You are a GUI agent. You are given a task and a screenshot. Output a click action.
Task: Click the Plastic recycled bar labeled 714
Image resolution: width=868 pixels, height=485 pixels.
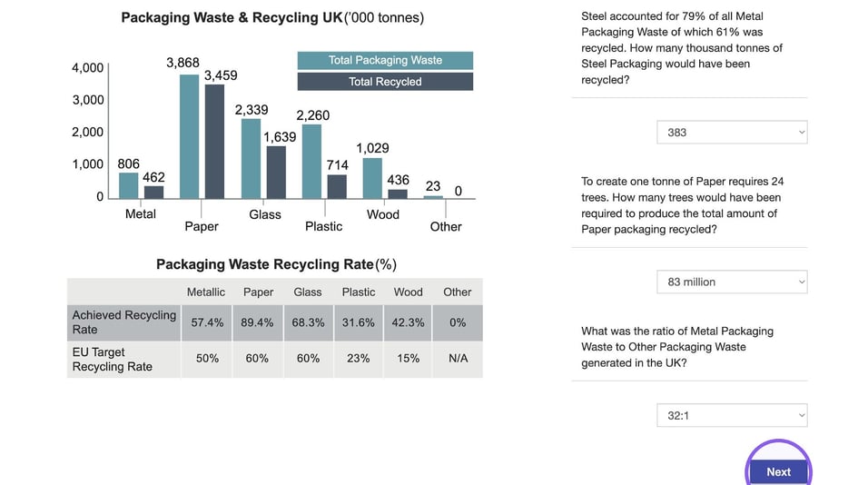tap(337, 186)
